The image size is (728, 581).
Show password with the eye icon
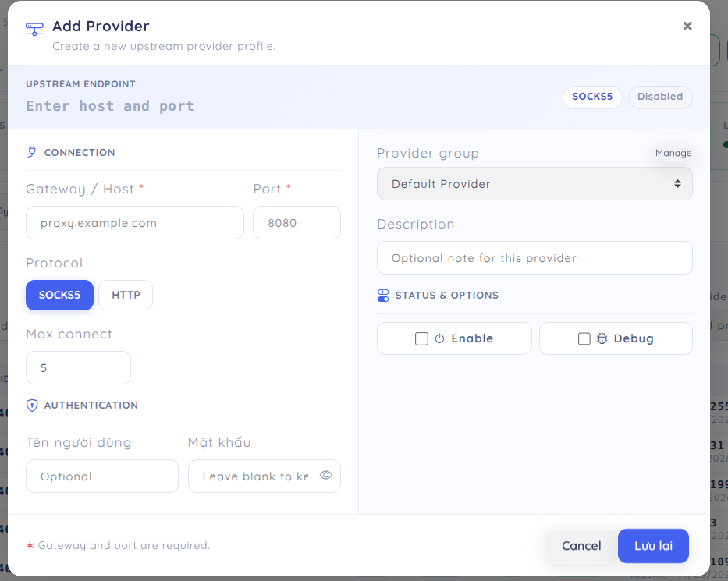coord(326,475)
